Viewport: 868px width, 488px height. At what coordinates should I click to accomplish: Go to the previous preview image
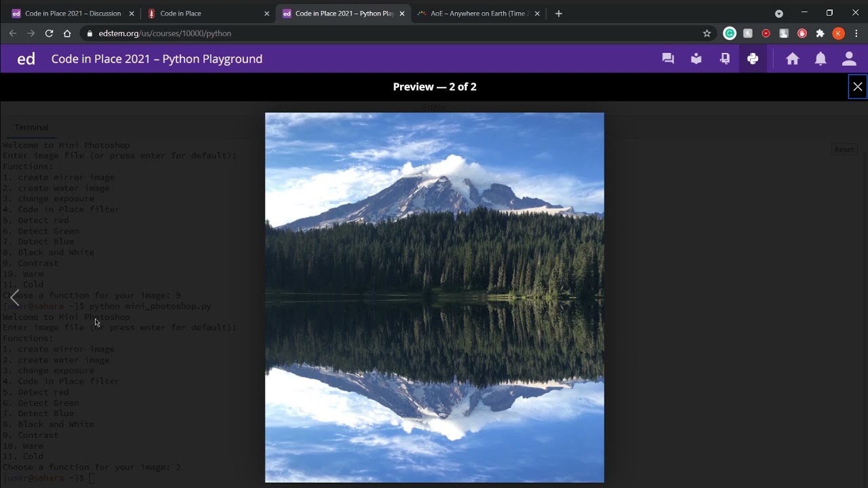pyautogui.click(x=14, y=298)
